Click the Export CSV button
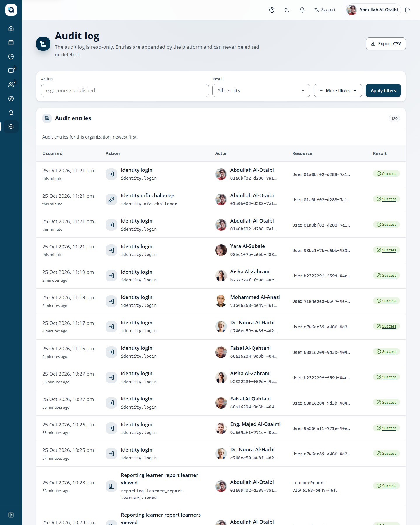Image resolution: width=420 pixels, height=525 pixels. pyautogui.click(x=386, y=44)
